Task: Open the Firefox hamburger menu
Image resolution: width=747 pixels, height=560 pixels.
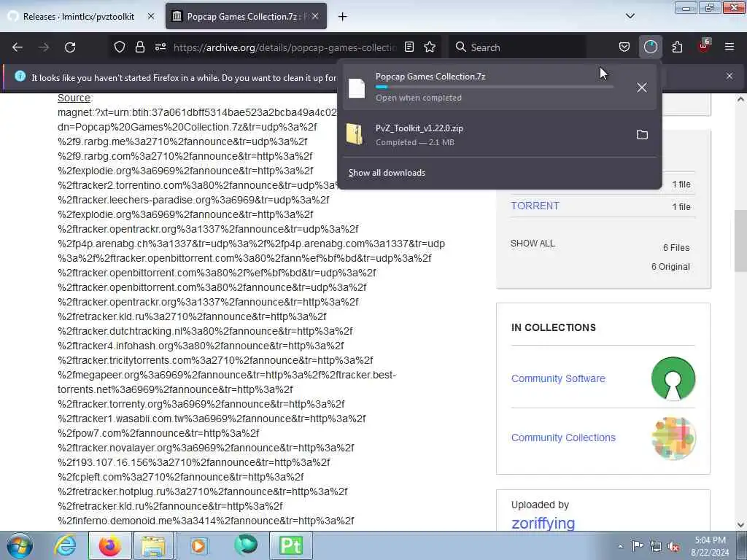Action: pyautogui.click(x=729, y=47)
